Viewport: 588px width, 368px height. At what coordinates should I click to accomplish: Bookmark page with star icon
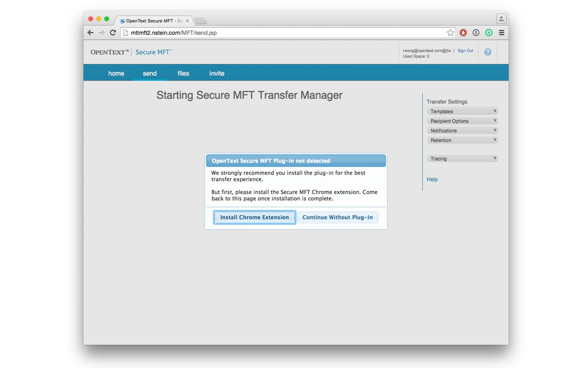450,33
